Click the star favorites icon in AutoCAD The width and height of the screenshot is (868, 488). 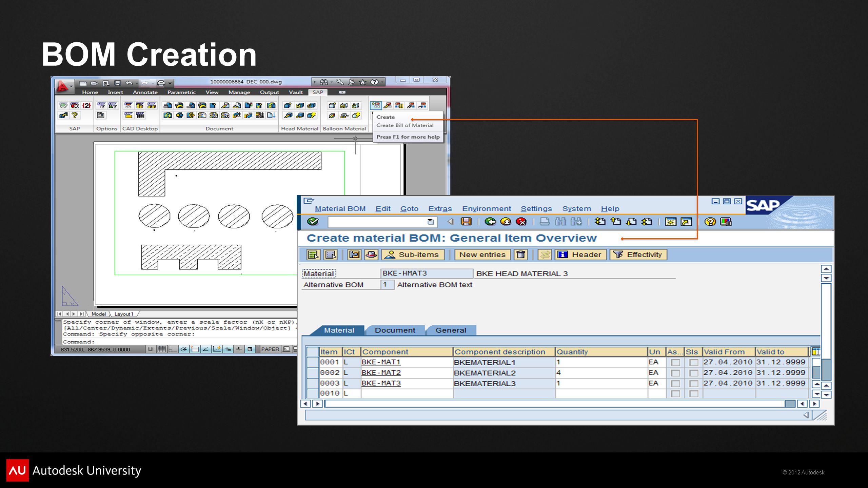363,82
